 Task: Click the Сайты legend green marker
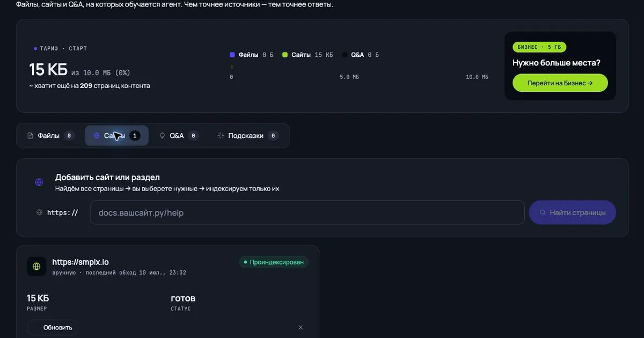[x=286, y=55]
